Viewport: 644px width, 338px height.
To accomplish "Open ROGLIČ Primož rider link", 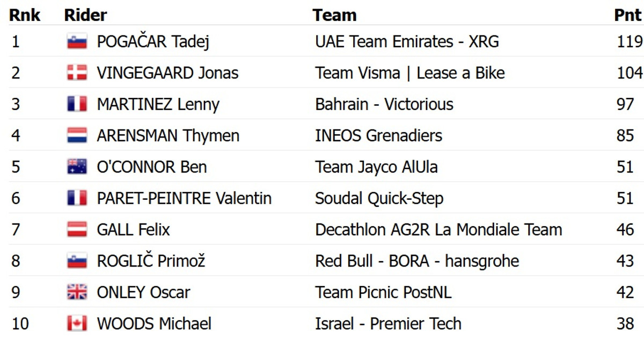I will click(151, 261).
